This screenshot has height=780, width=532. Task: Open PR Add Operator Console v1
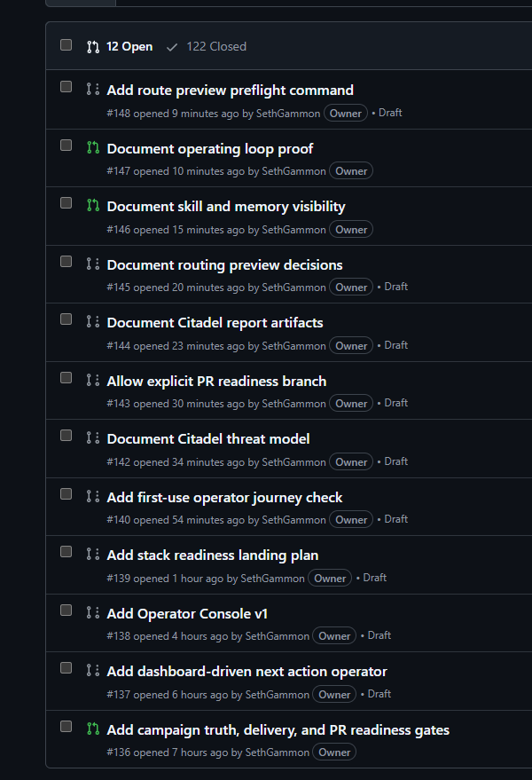pos(187,614)
